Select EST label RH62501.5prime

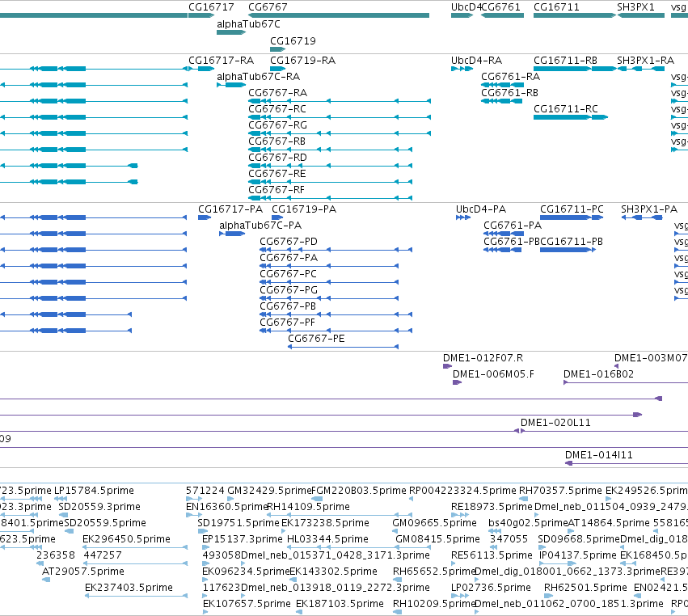pos(585,588)
